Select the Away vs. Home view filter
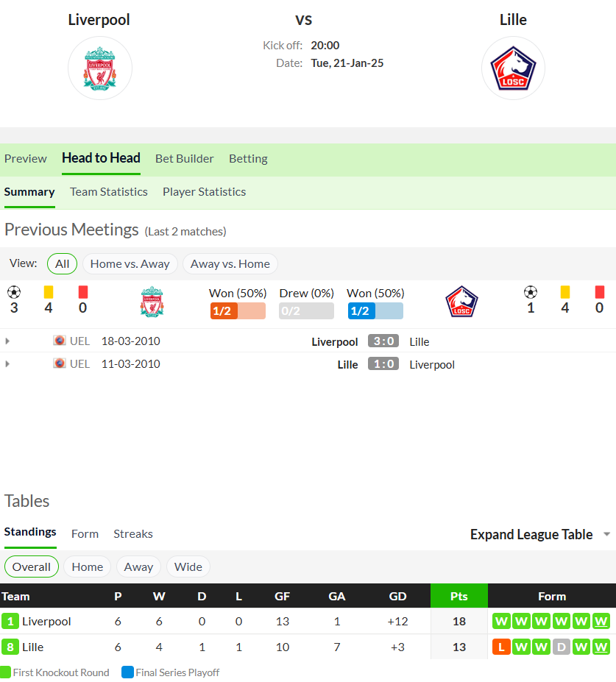 [x=230, y=264]
